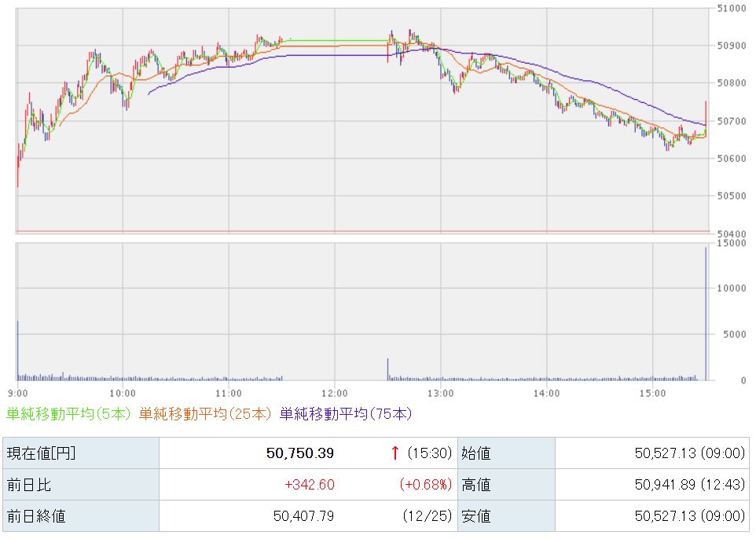Click the 10:00 time axis label
Screen dimensions: 756x539
[x=123, y=393]
